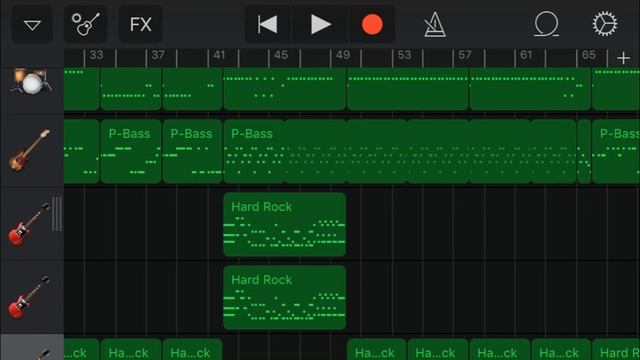Select drum region starting near bar 35
Image resolution: width=640 pixels, height=360 pixels.
click(131, 89)
